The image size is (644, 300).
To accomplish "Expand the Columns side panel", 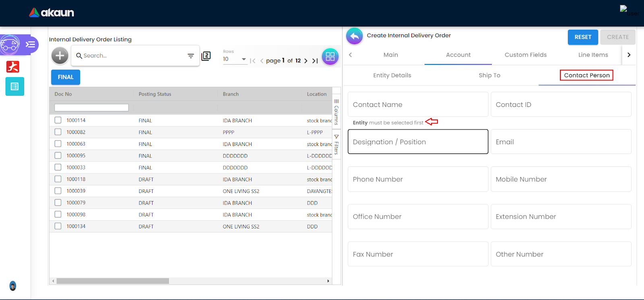I will pyautogui.click(x=336, y=112).
